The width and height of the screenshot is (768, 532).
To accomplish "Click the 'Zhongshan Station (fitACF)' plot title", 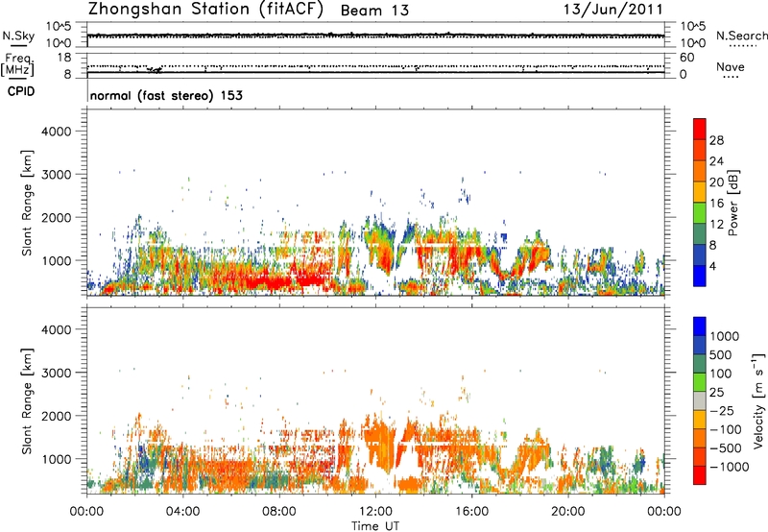I will pos(206,10).
